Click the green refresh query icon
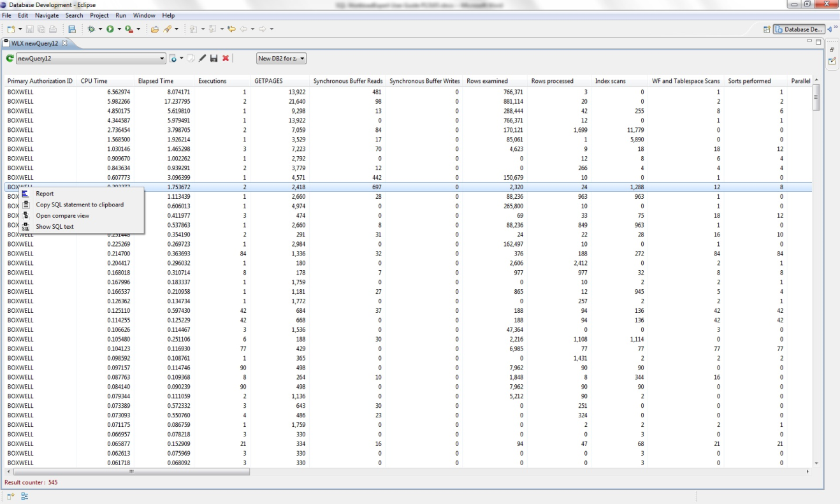This screenshot has height=504, width=840. [x=10, y=59]
